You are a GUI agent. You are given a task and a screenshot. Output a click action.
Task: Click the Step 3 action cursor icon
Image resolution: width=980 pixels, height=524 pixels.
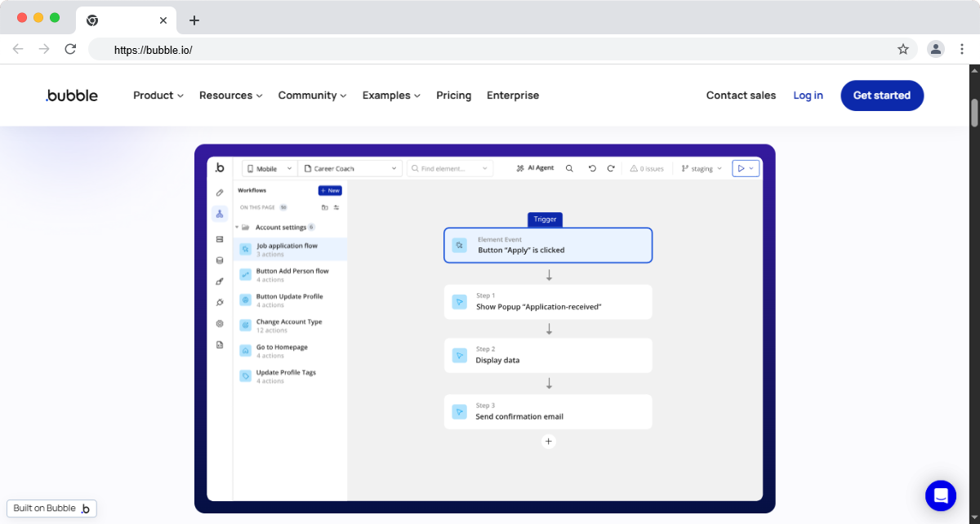click(460, 411)
